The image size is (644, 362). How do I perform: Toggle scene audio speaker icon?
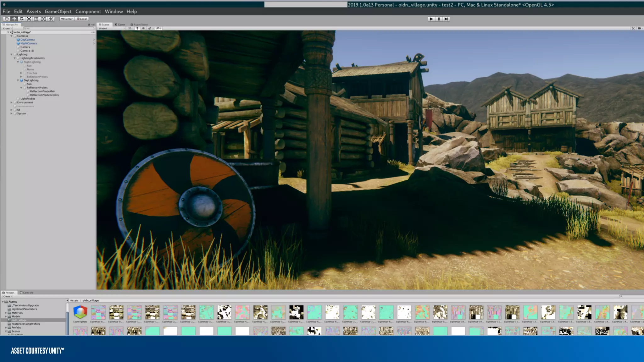[x=143, y=28]
